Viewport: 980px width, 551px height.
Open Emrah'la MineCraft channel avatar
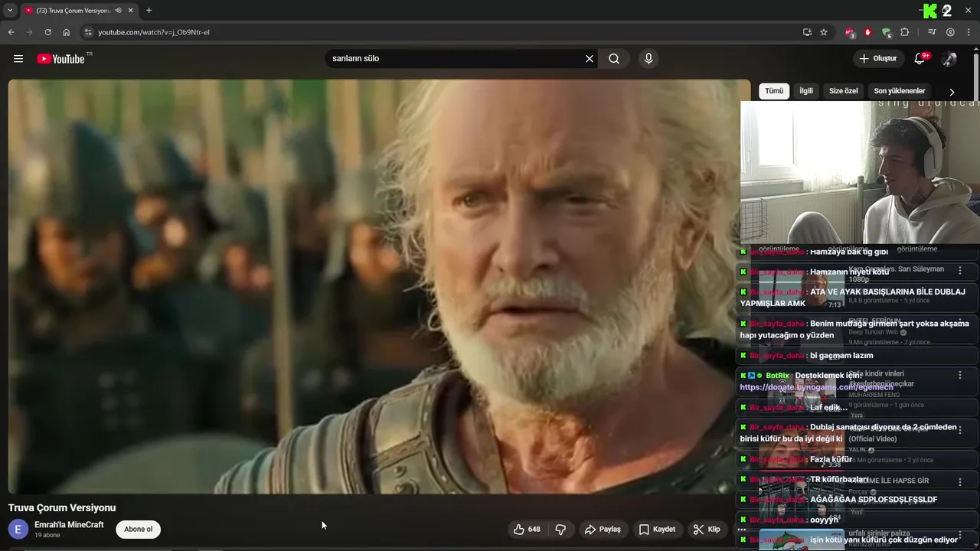(x=18, y=530)
